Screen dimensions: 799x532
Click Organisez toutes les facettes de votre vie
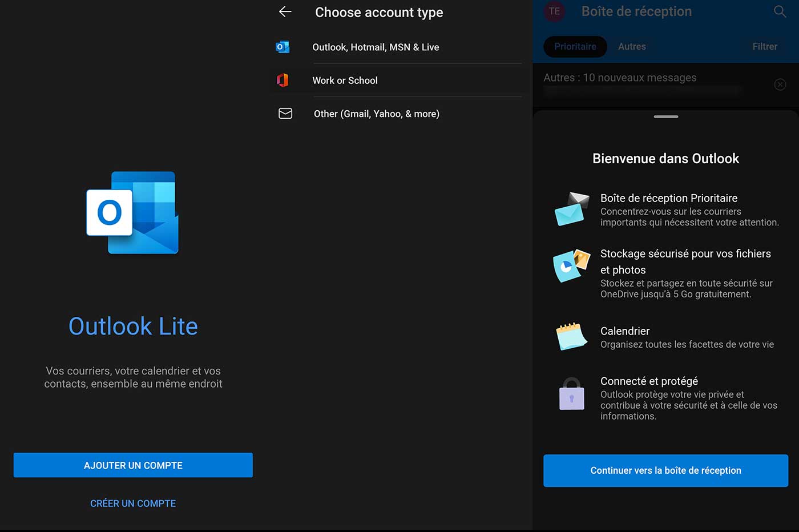click(687, 344)
